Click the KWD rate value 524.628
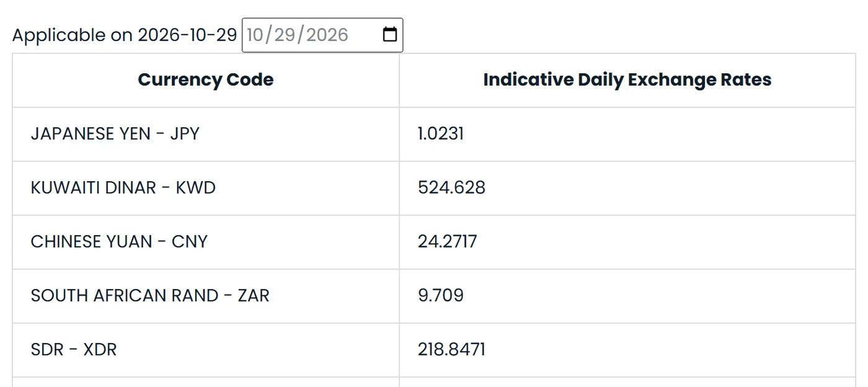868x387 pixels. tap(451, 188)
